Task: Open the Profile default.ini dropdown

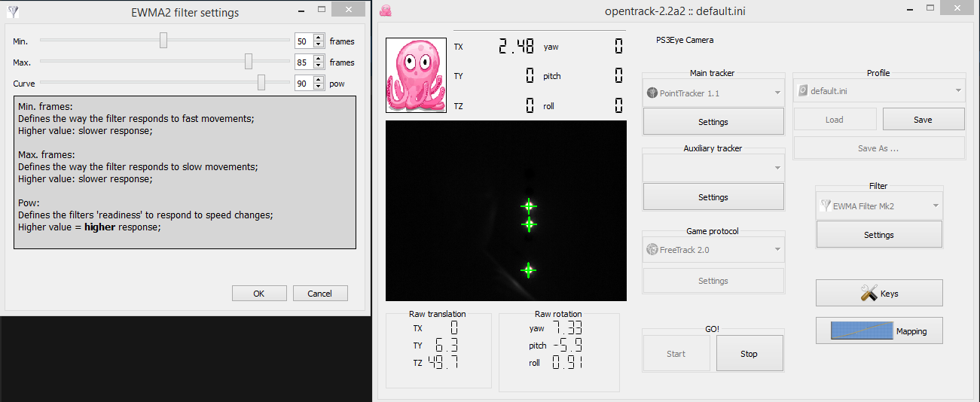Action: coord(878,91)
